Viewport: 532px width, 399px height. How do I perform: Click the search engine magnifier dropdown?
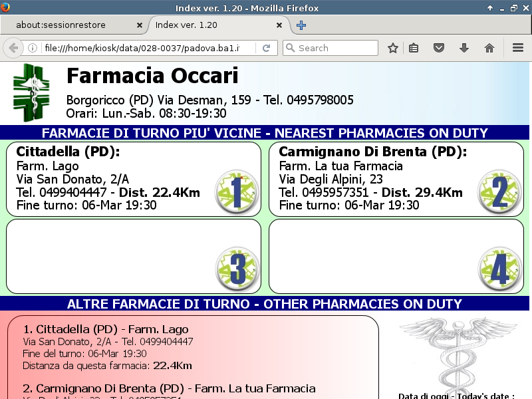click(x=290, y=48)
